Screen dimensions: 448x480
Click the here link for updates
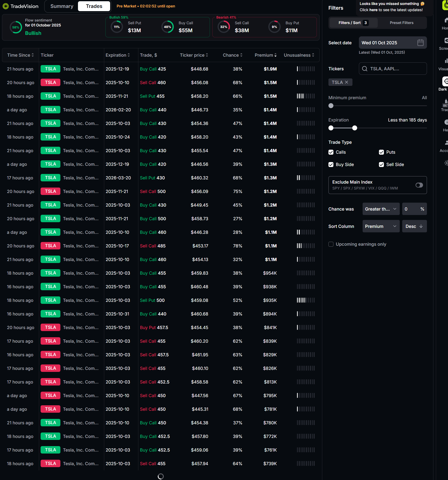pyautogui.click(x=373, y=10)
